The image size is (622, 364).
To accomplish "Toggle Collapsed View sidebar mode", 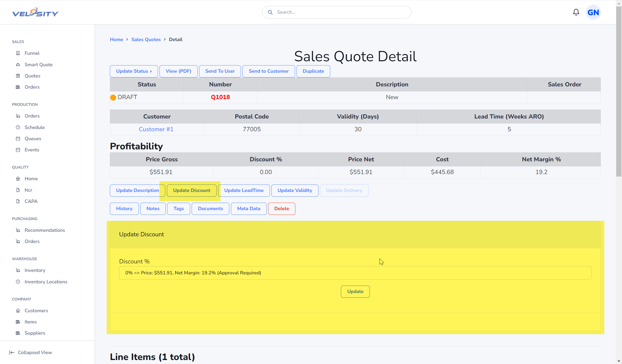I will 31,352.
